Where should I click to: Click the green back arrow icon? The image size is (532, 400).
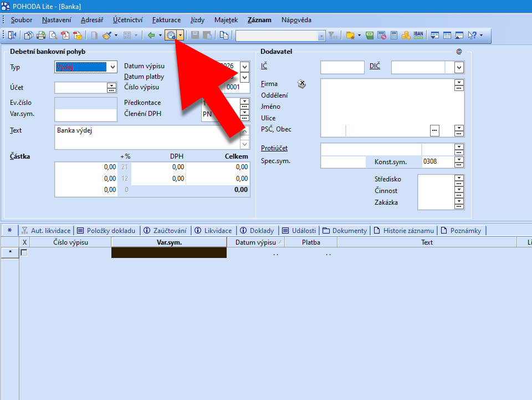pos(151,36)
